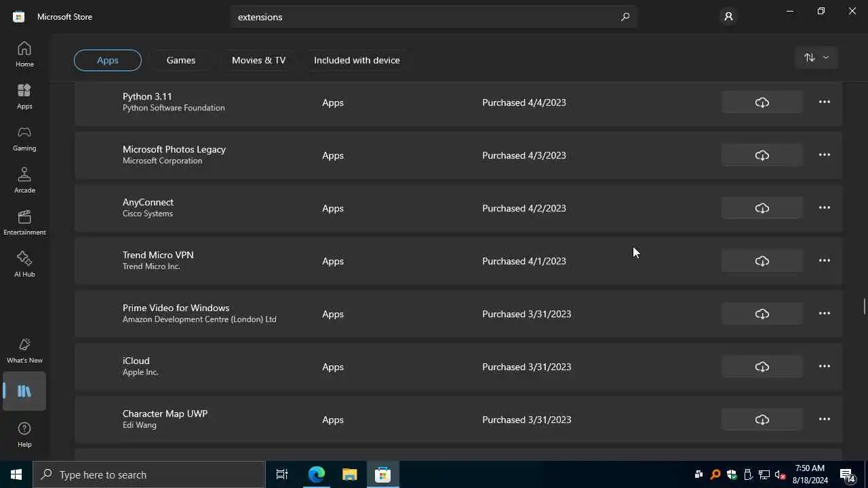
Task: Select the Movies & TV filter tab
Action: tap(259, 60)
